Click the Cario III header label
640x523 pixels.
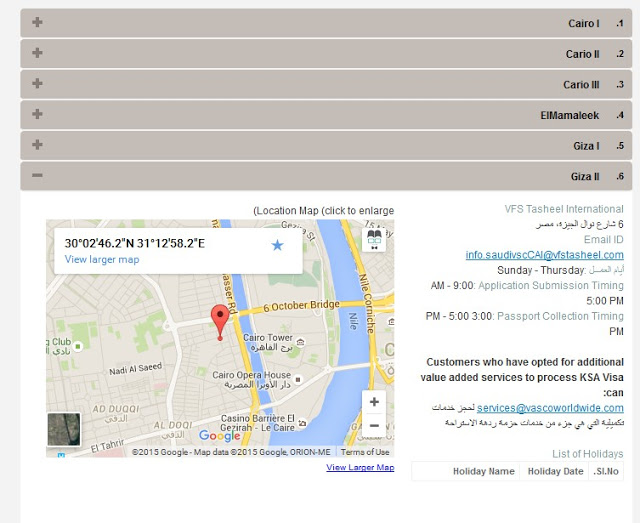point(581,85)
